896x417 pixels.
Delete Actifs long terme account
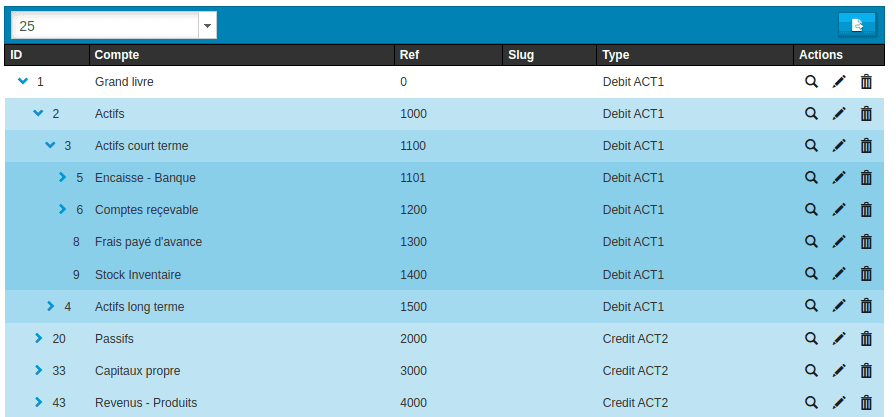pos(866,306)
